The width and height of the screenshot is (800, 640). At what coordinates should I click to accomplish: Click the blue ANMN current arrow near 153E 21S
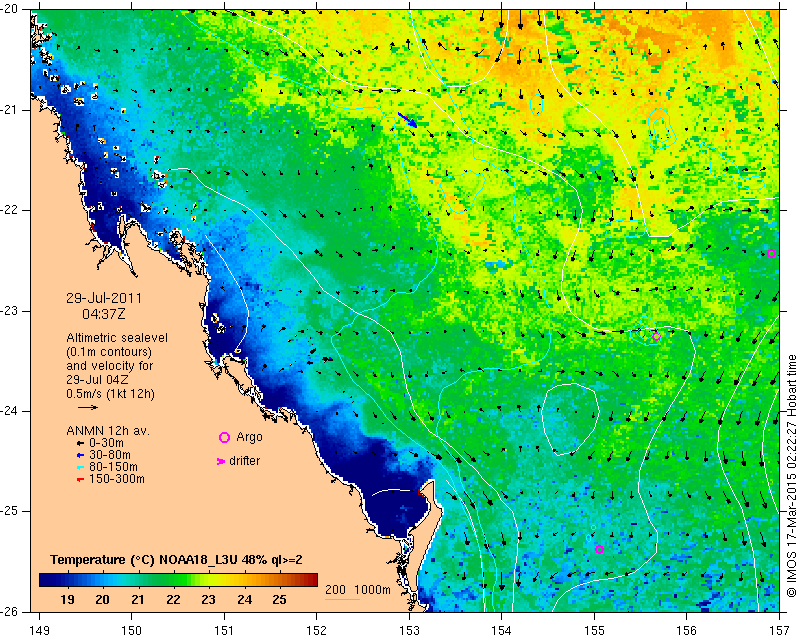(x=408, y=120)
